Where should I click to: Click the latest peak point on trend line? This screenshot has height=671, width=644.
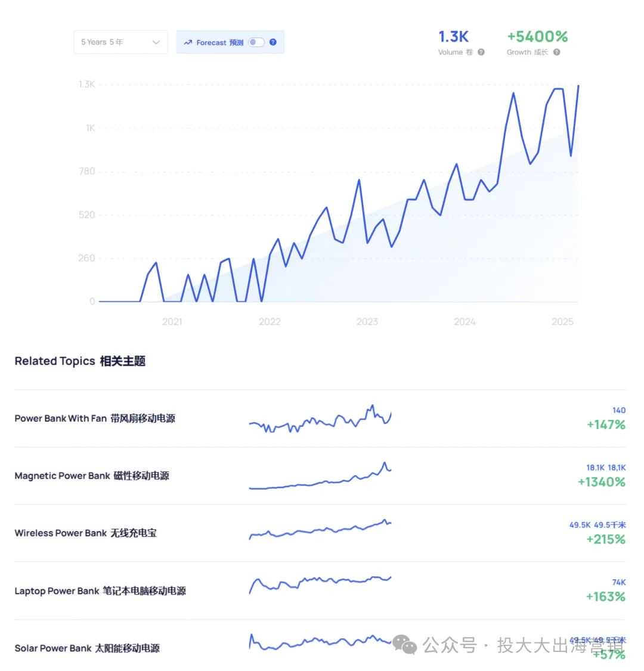click(x=578, y=86)
